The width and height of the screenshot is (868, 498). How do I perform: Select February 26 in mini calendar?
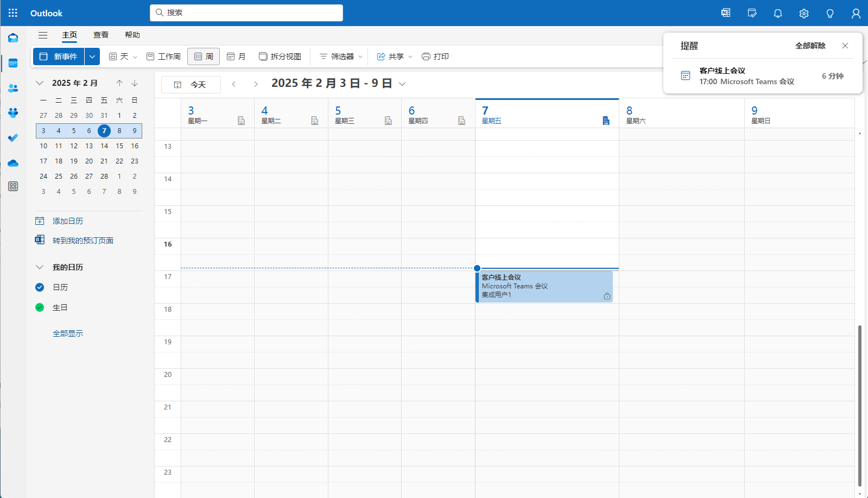point(74,176)
